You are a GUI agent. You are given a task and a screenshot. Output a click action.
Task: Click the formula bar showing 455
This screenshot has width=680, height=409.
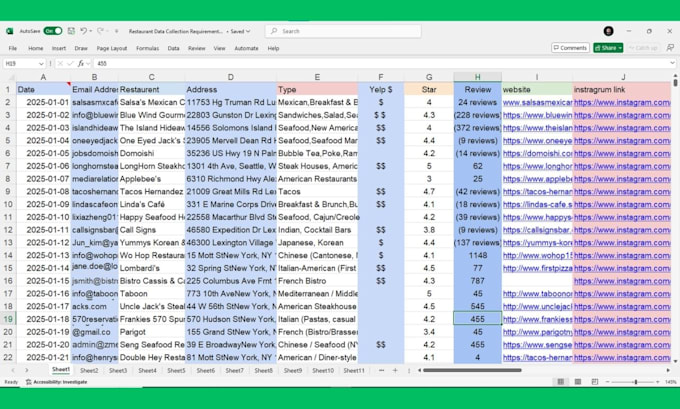click(382, 64)
